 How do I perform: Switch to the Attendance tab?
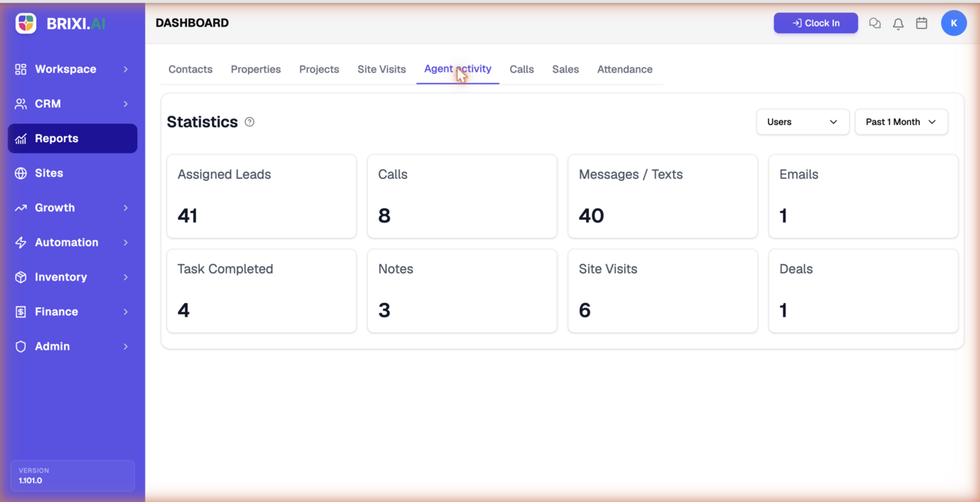(x=625, y=69)
